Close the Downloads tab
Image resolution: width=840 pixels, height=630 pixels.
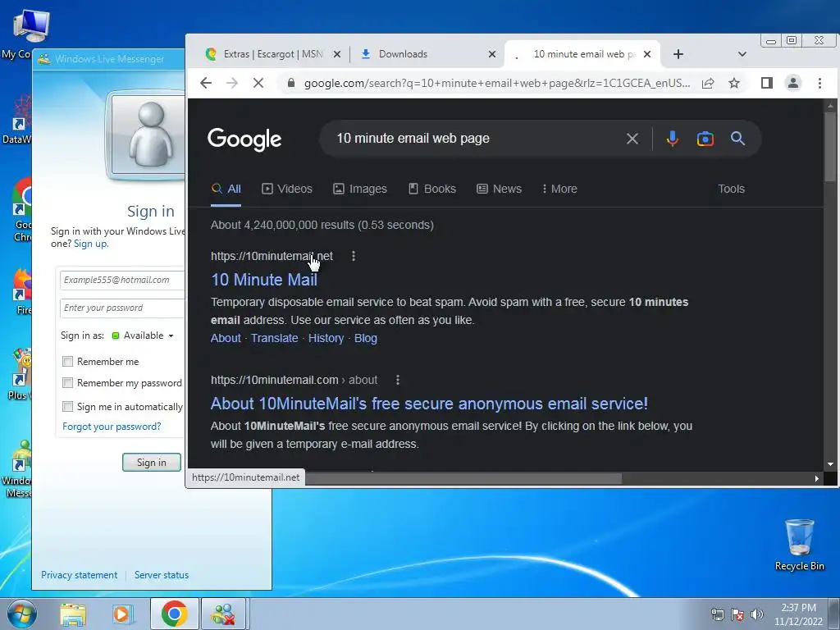click(492, 54)
